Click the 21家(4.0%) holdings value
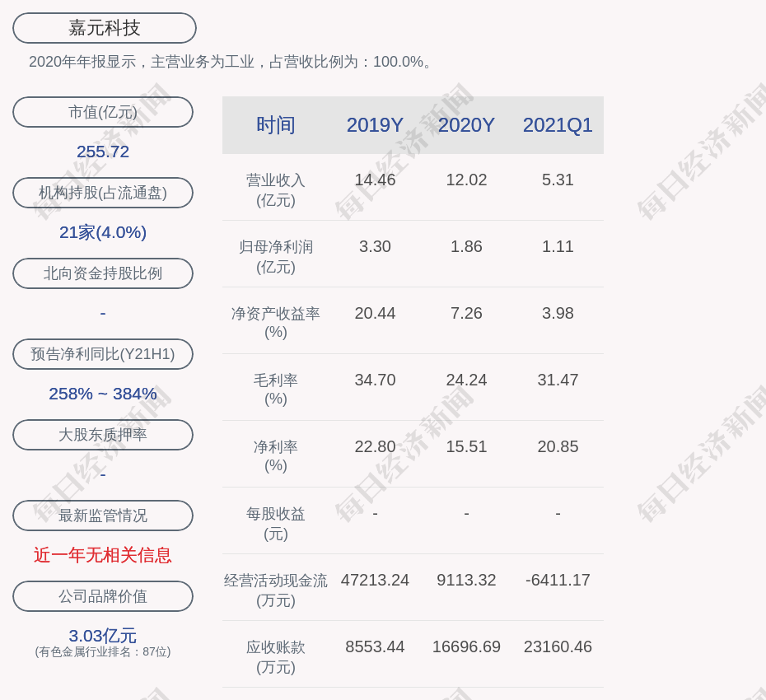 tap(103, 232)
